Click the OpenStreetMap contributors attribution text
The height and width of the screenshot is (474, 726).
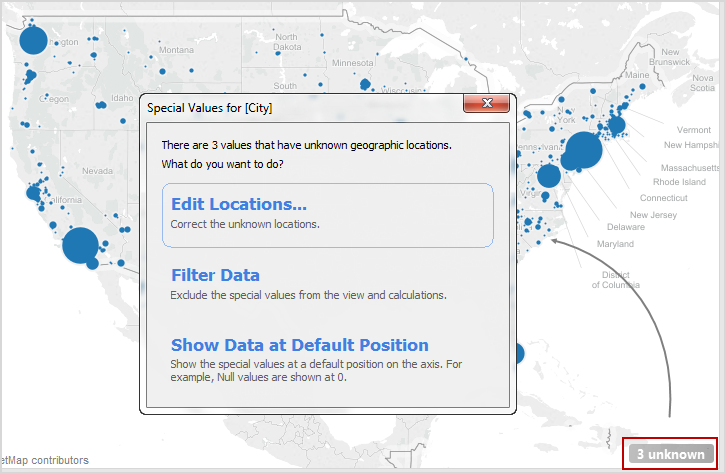coord(44,460)
